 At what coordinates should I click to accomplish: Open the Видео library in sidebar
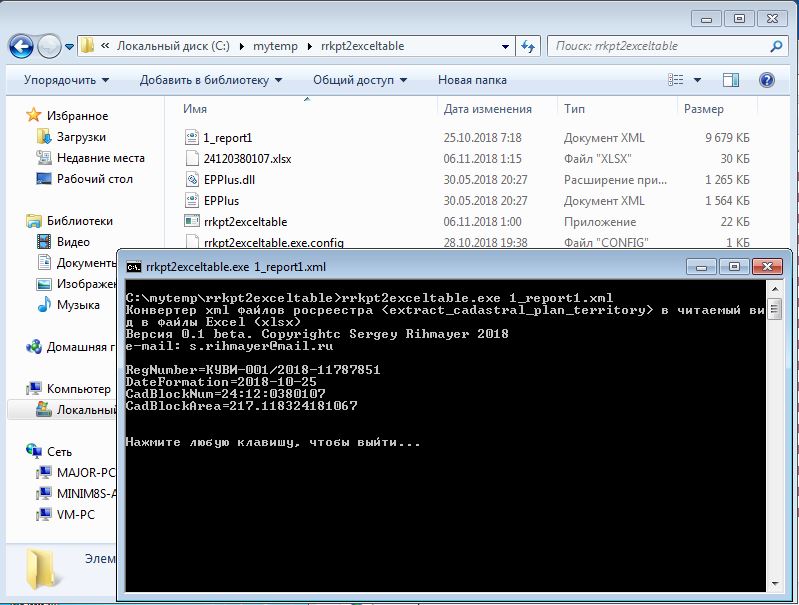coord(73,242)
